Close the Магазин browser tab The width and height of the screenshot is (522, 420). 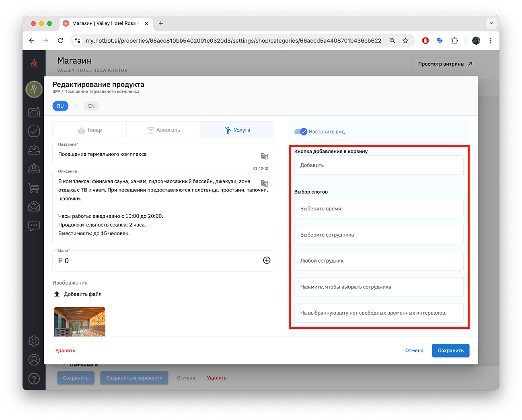click(146, 23)
